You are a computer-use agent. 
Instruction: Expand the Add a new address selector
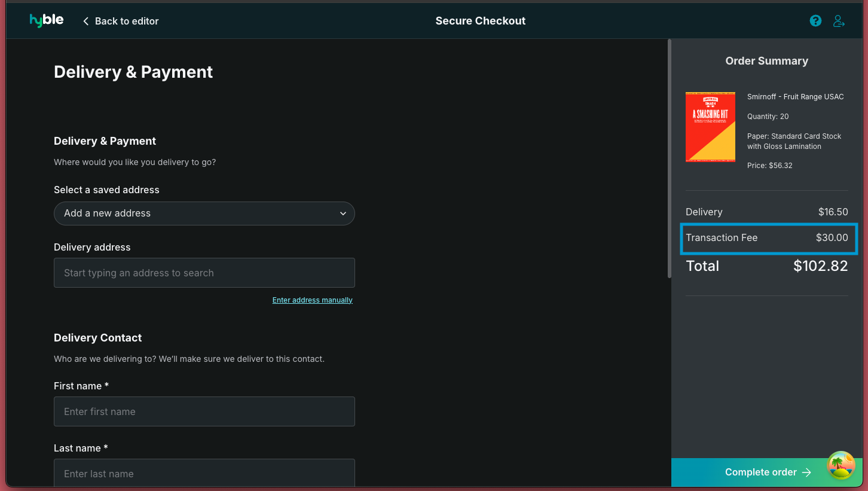204,214
